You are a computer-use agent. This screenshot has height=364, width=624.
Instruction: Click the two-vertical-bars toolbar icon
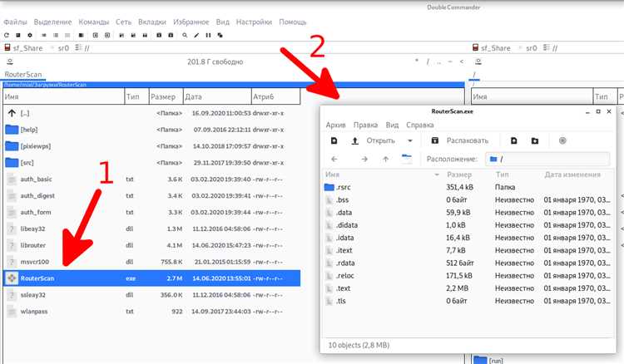208,35
